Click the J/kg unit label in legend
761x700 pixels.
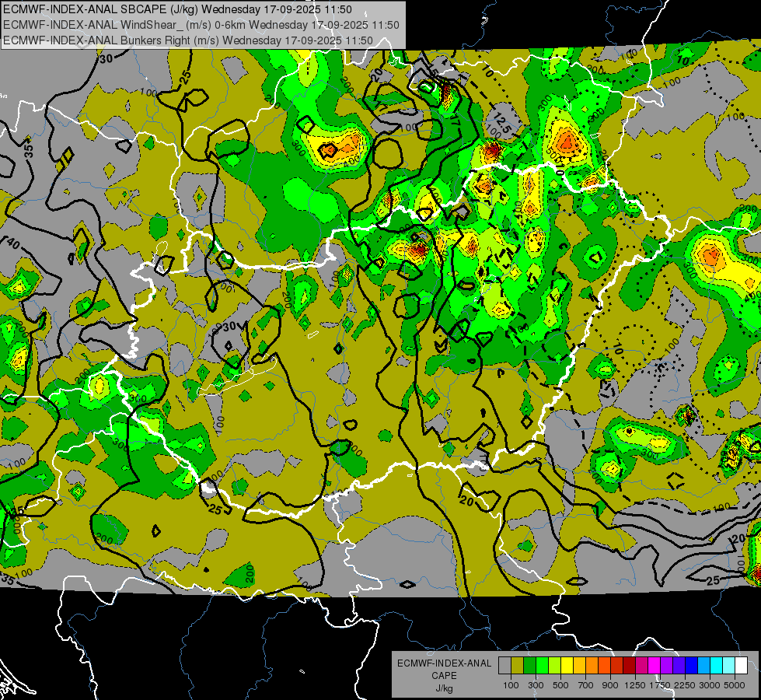(445, 689)
